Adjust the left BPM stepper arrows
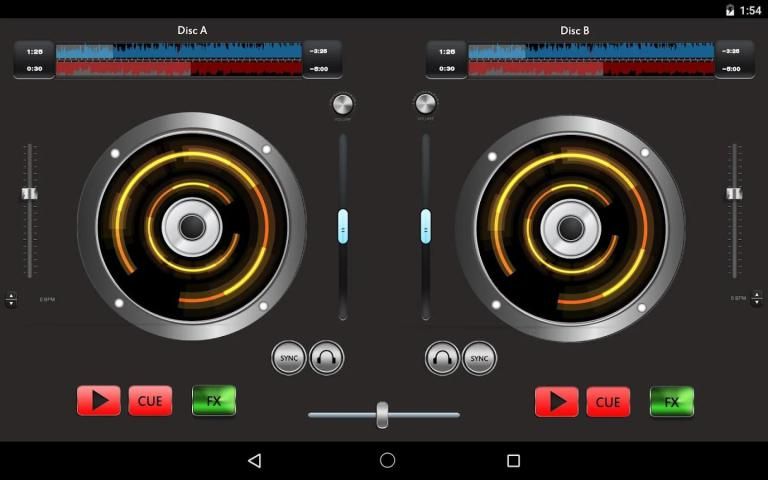 [x=11, y=299]
